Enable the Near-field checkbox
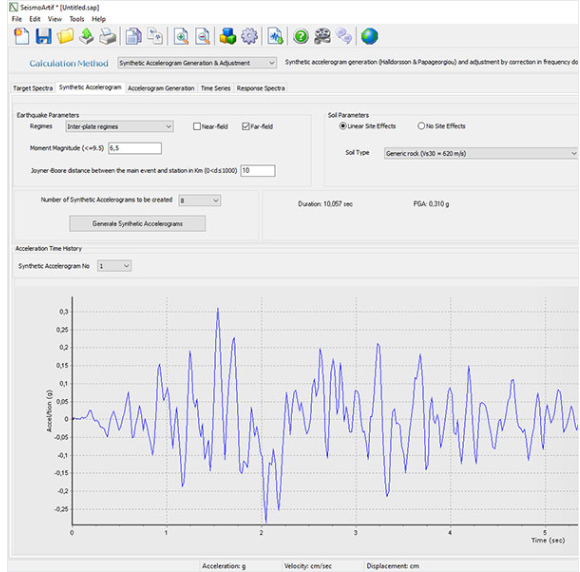580x572 pixels. tap(197, 127)
